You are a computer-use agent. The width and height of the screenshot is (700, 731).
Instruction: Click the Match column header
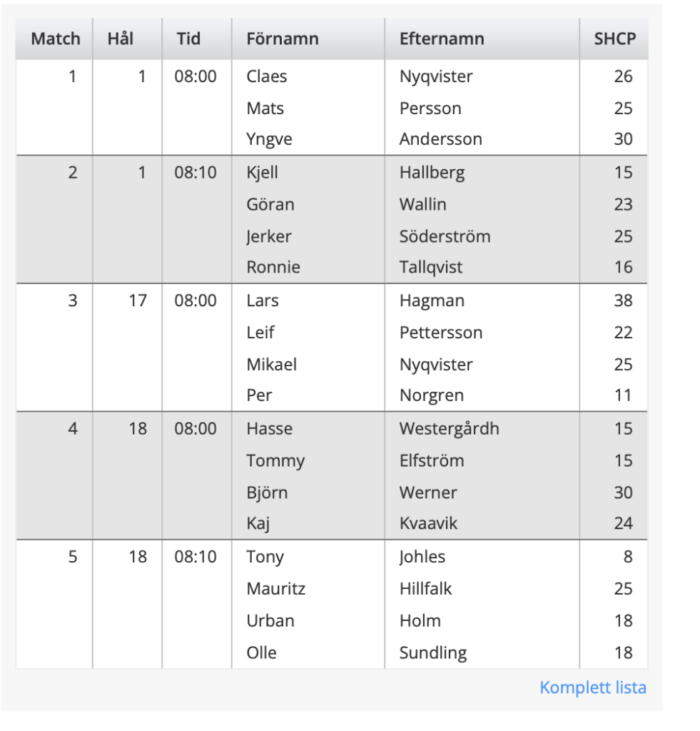pyautogui.click(x=56, y=39)
